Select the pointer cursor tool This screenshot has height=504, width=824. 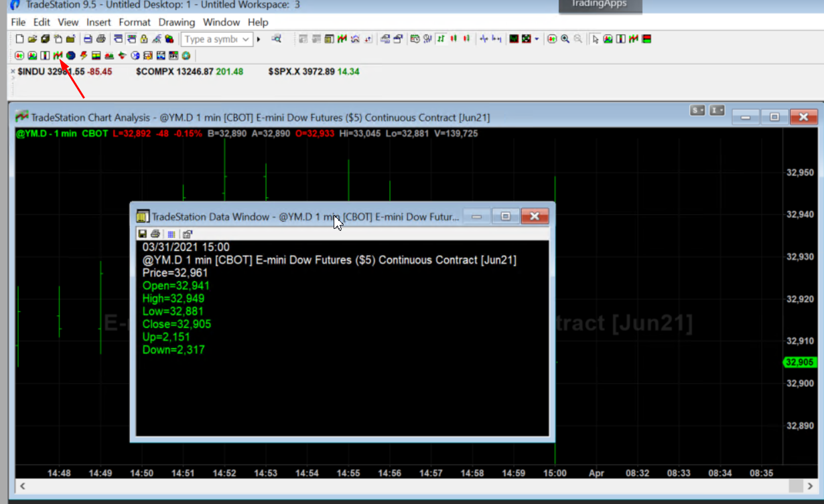[595, 39]
